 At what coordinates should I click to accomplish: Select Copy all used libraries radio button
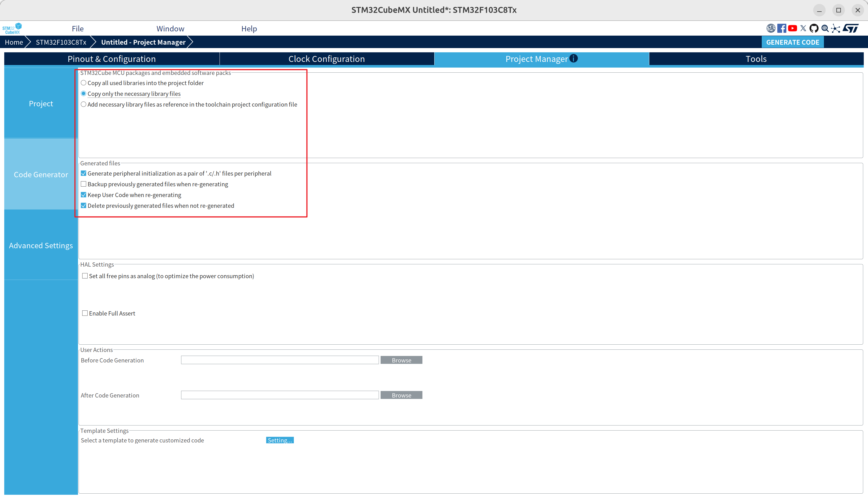[x=84, y=83]
